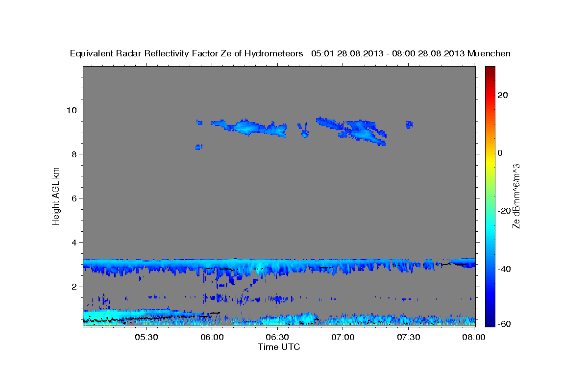Image resolution: width=588 pixels, height=392 pixels.
Task: Click the colorbar label 20
Action: tap(503, 95)
